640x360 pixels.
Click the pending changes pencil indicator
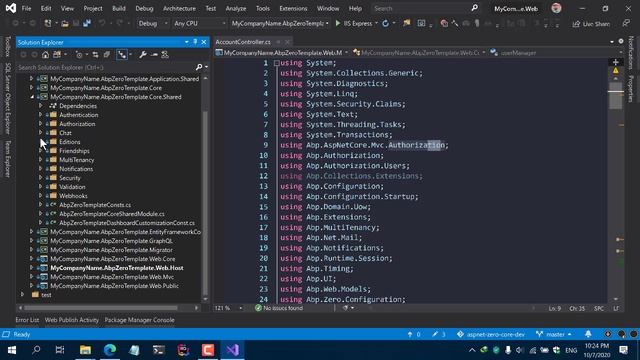click(x=439, y=334)
